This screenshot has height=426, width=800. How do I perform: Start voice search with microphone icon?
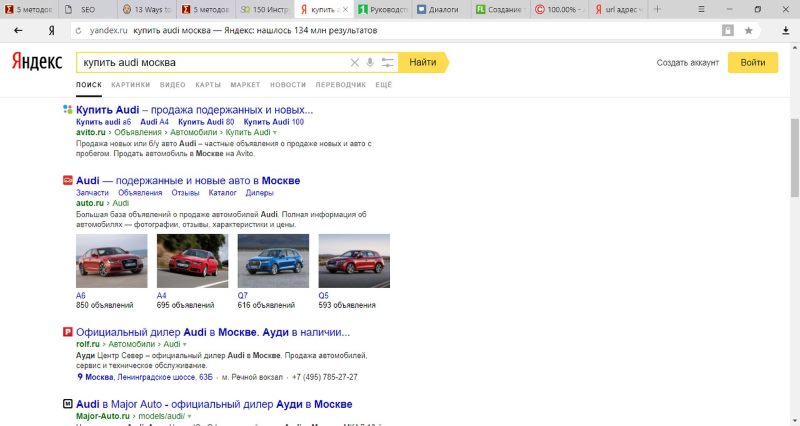pyautogui.click(x=370, y=62)
